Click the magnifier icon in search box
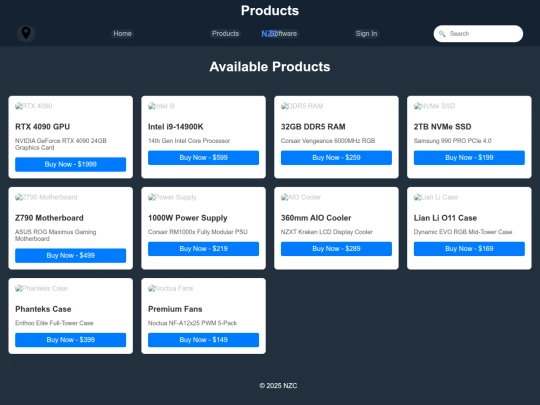540x405 pixels. click(x=442, y=34)
